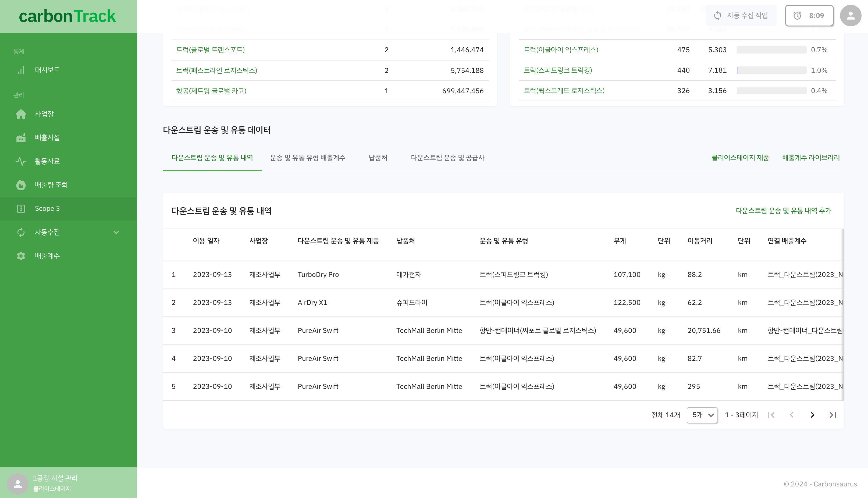Open the 배출시설 menu item
The width and height of the screenshot is (868, 498).
pyautogui.click(x=68, y=137)
